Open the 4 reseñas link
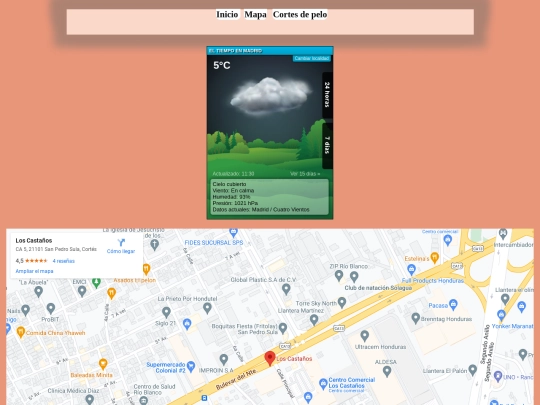 pos(64,261)
